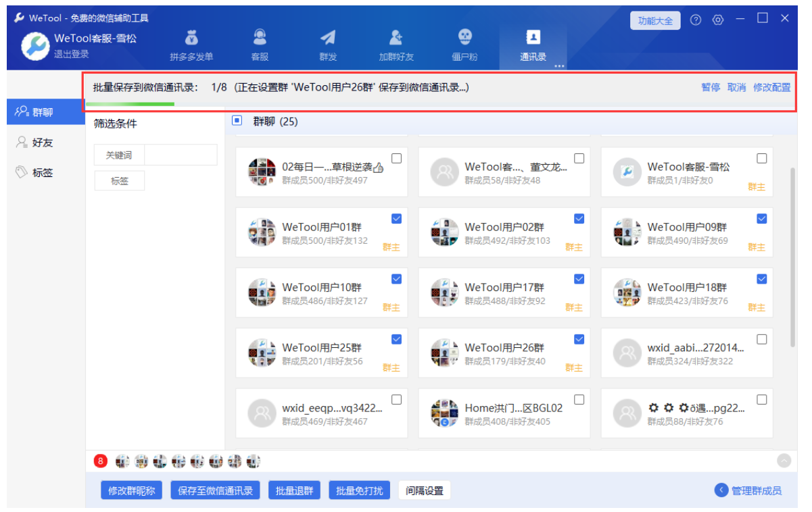Open the 拼多多发单 tool icon
The height and width of the screenshot is (512, 812).
[191, 38]
